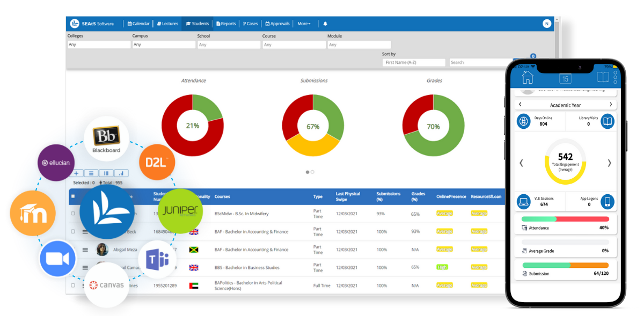
Task: Click the Grades 70% donut chart
Action: (x=433, y=126)
